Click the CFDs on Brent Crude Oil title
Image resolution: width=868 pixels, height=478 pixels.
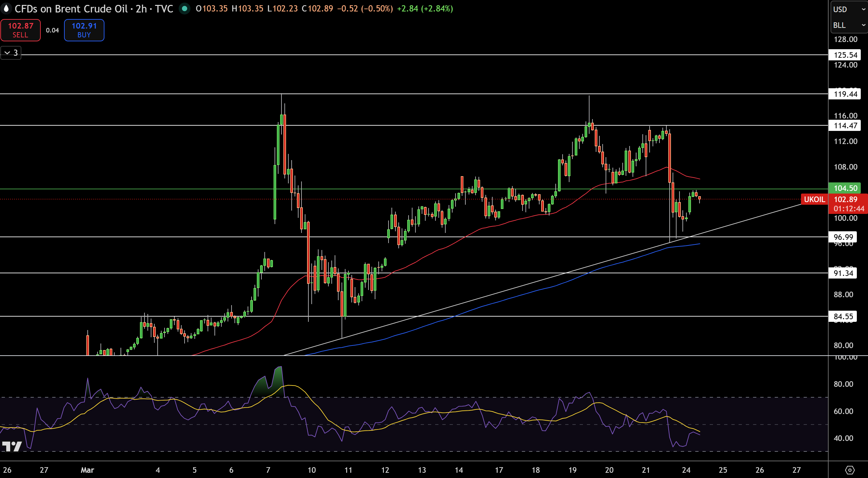coord(71,9)
